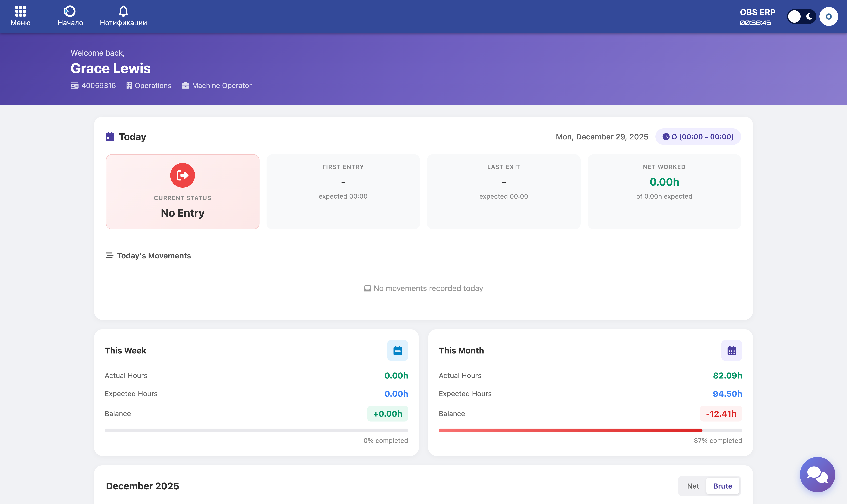847x504 pixels.
Task: Click the Начало home icon
Action: pos(70,12)
